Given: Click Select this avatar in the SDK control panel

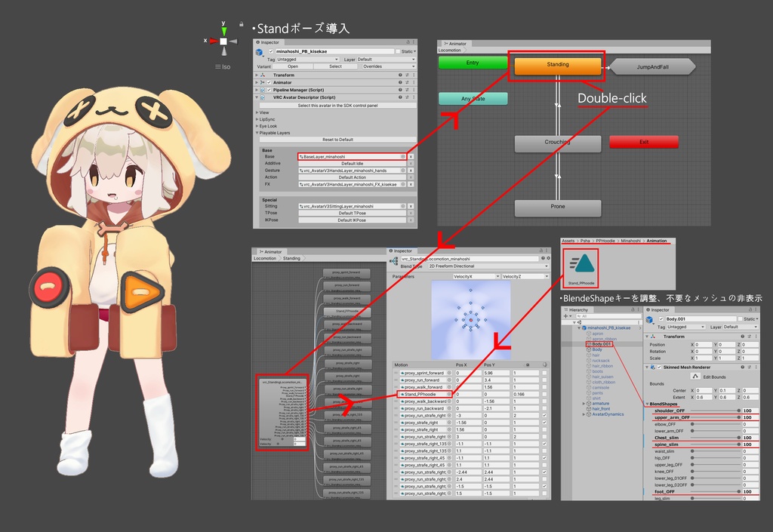Looking at the screenshot, I should [x=337, y=106].
